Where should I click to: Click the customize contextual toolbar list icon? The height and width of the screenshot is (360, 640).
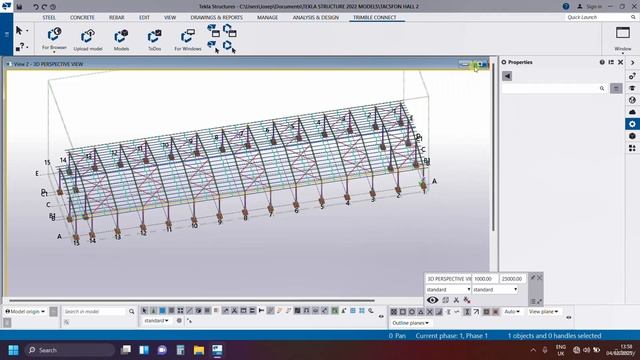pos(533,301)
